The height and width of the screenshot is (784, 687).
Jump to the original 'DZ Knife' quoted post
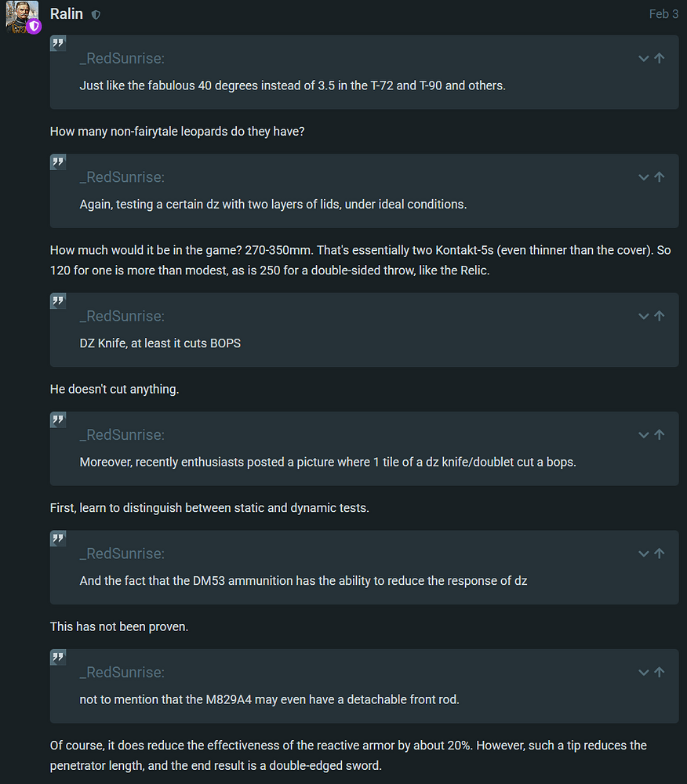click(660, 317)
